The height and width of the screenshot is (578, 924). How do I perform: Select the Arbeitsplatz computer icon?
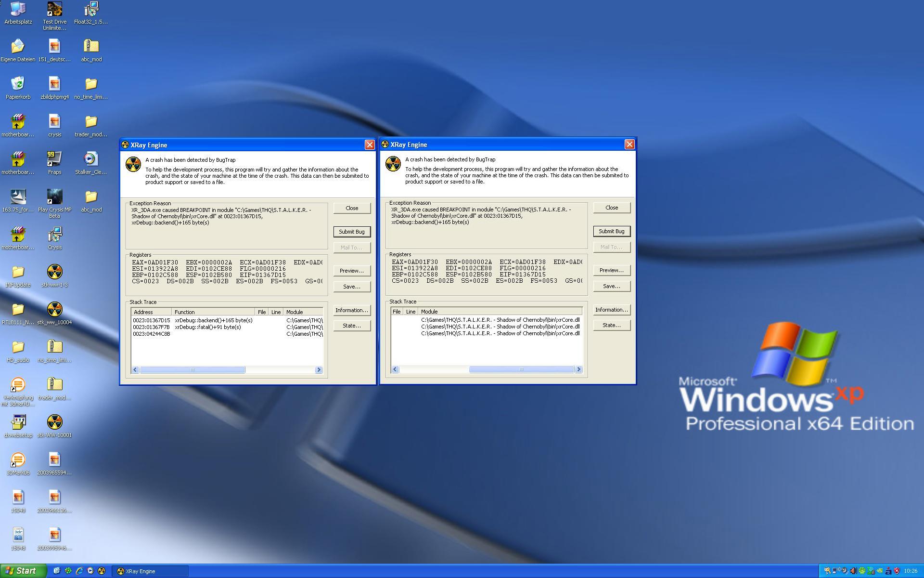click(18, 9)
